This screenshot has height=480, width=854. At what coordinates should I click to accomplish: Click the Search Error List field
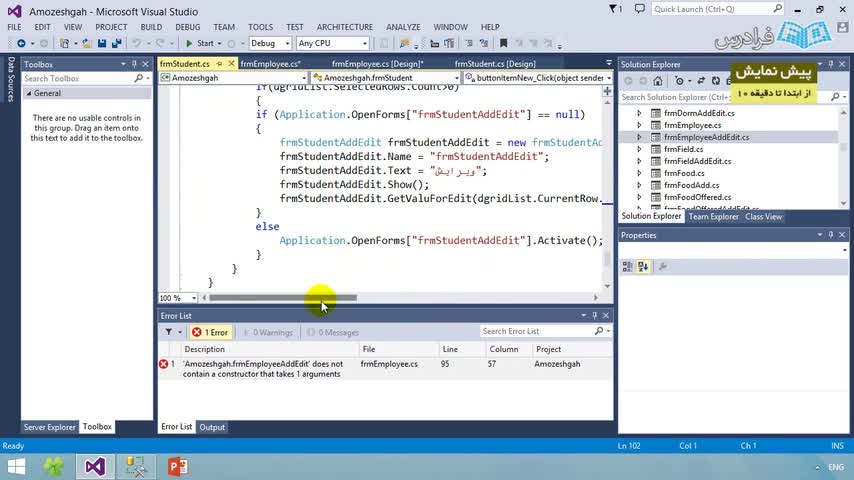pos(539,331)
